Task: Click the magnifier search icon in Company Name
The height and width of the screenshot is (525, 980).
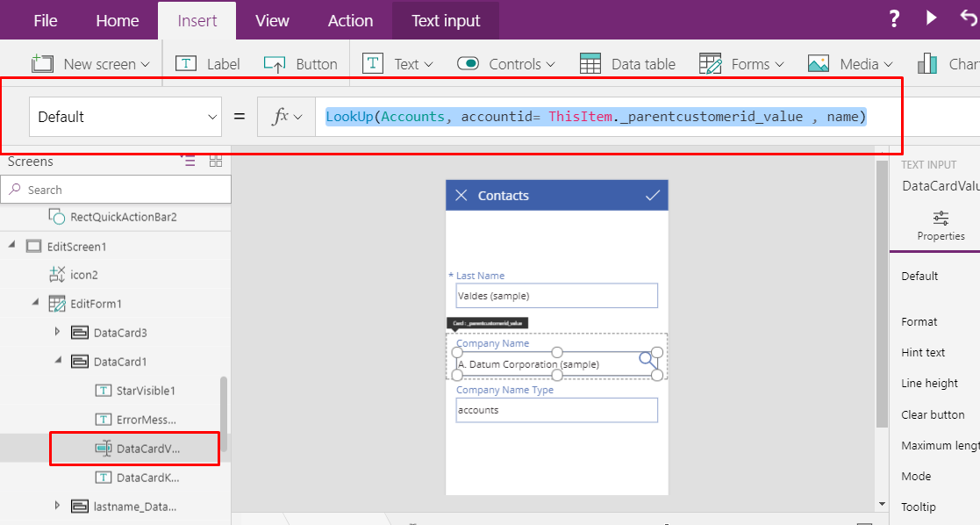Action: pos(647,361)
